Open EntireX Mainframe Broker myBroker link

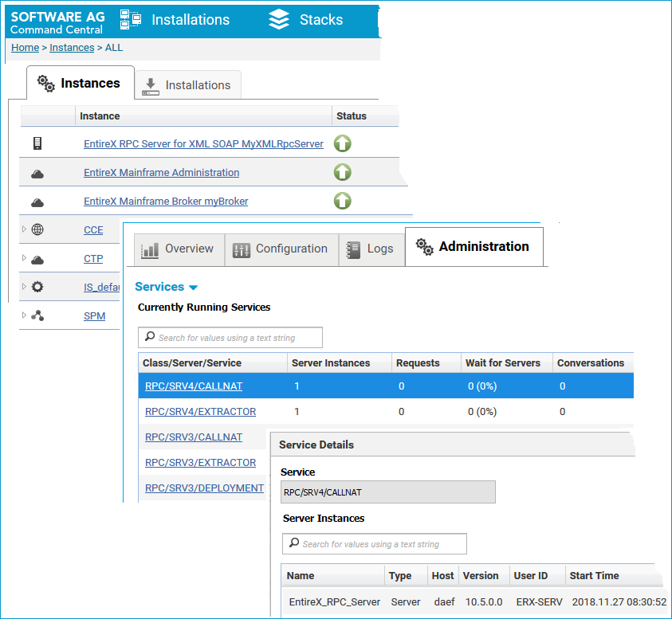pyautogui.click(x=166, y=202)
